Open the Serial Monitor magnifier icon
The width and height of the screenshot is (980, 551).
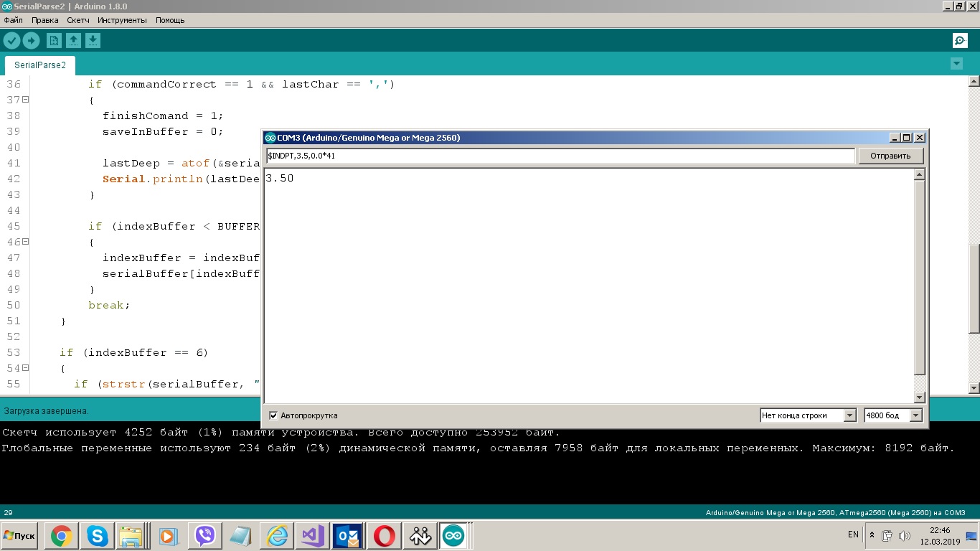coord(960,41)
